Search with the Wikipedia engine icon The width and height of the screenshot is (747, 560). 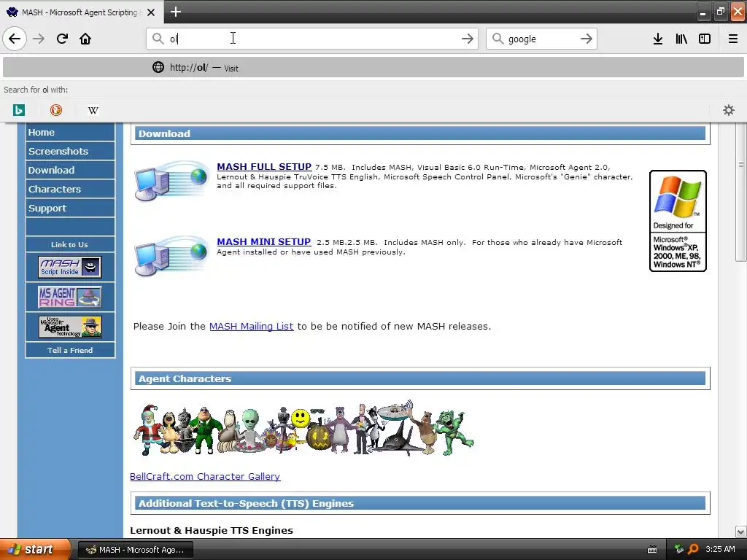click(x=93, y=110)
